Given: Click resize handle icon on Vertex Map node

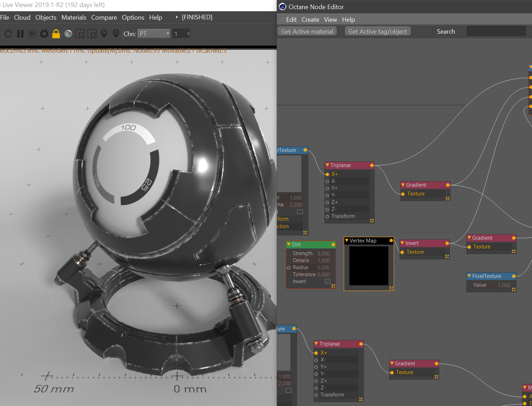Looking at the screenshot, I should 391,288.
